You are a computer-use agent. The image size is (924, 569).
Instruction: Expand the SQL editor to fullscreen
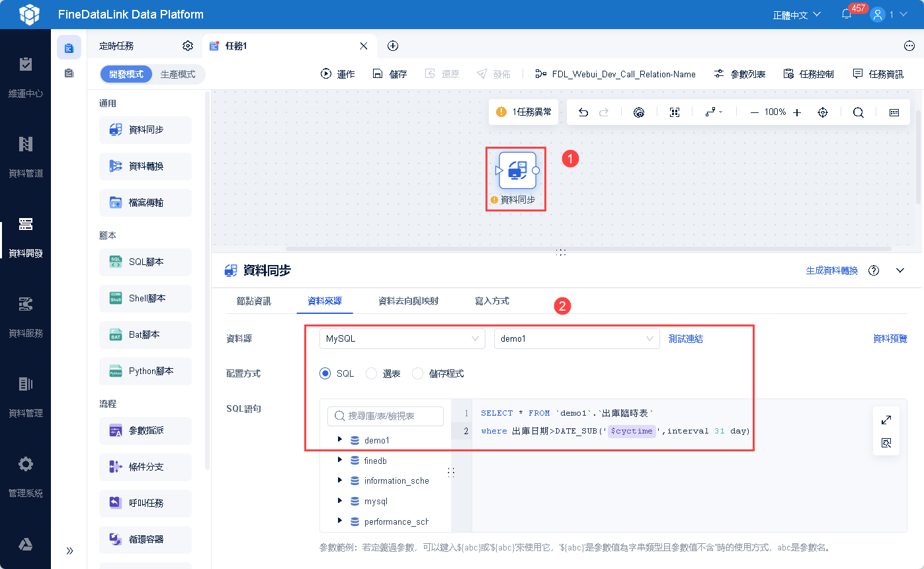[886, 420]
